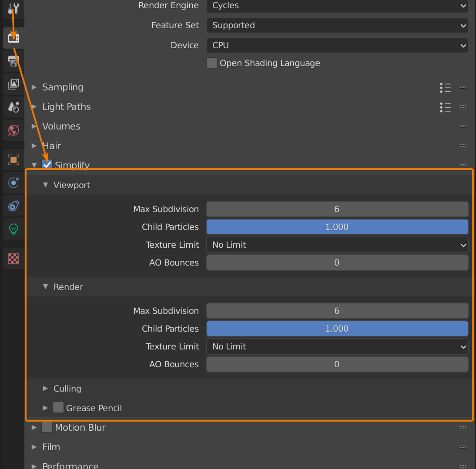Viewport: 476px width, 469px height.
Task: Open World properties (red globe icon)
Action: click(x=13, y=130)
